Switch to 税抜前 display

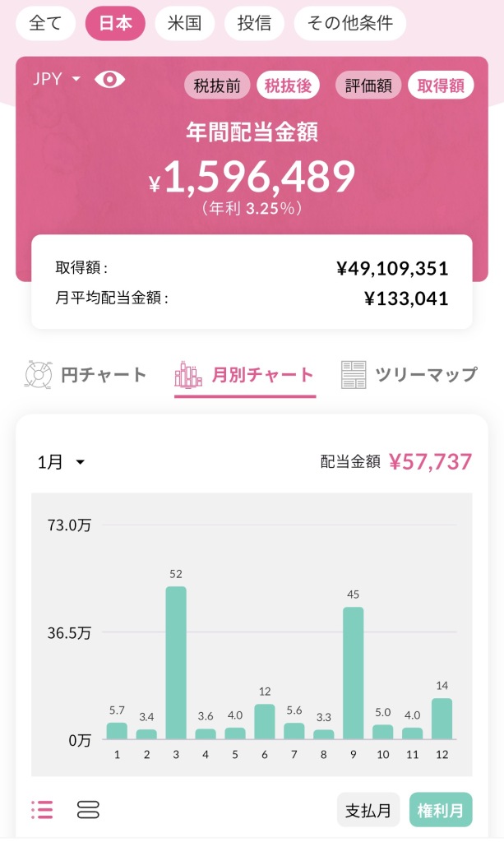coord(218,86)
